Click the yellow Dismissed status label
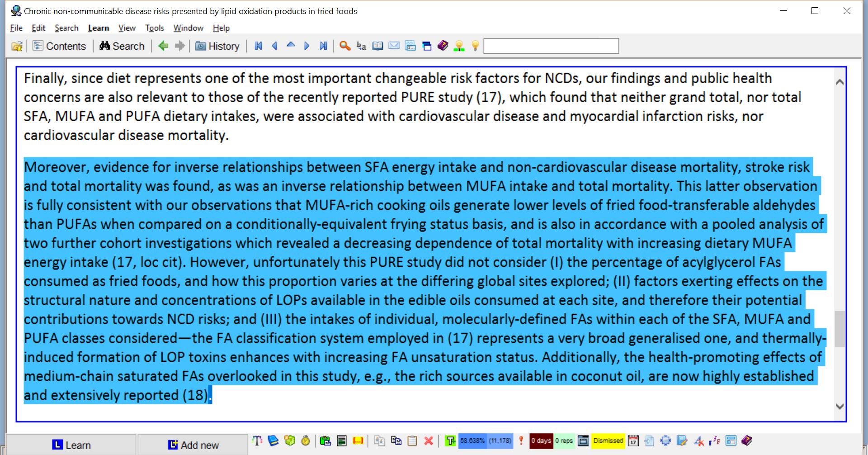The image size is (868, 455). [608, 441]
